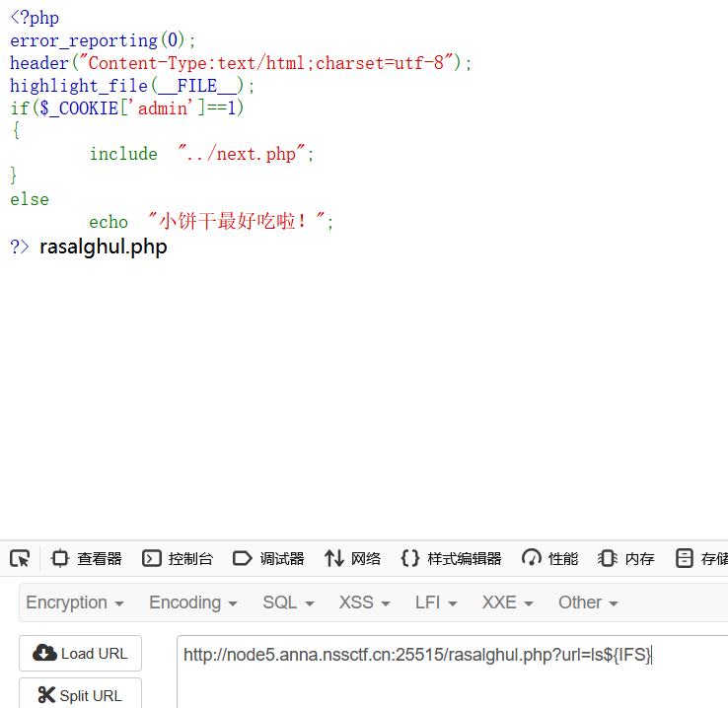728x708 pixels.
Task: Click the rasalghul.php text on page
Action: click(103, 247)
